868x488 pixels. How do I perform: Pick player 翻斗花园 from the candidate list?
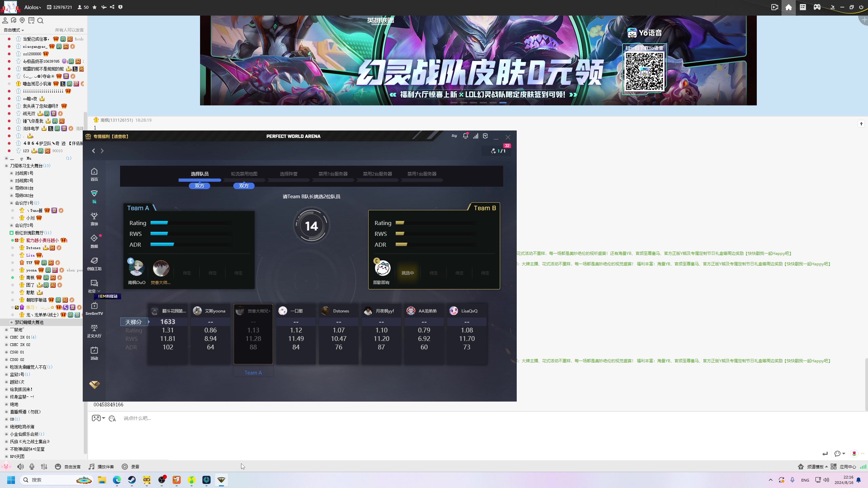pyautogui.click(x=168, y=334)
